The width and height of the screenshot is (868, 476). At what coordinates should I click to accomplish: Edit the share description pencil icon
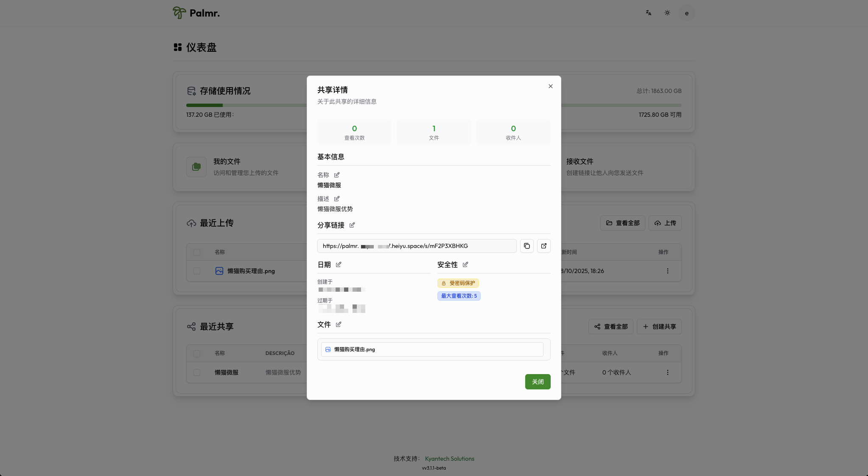click(x=337, y=199)
